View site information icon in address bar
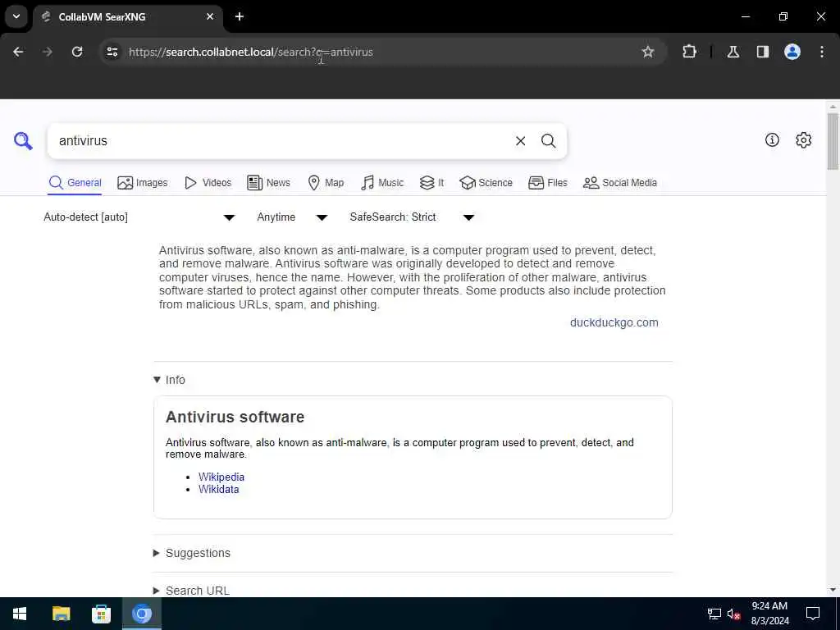Image resolution: width=840 pixels, height=630 pixels. (112, 52)
